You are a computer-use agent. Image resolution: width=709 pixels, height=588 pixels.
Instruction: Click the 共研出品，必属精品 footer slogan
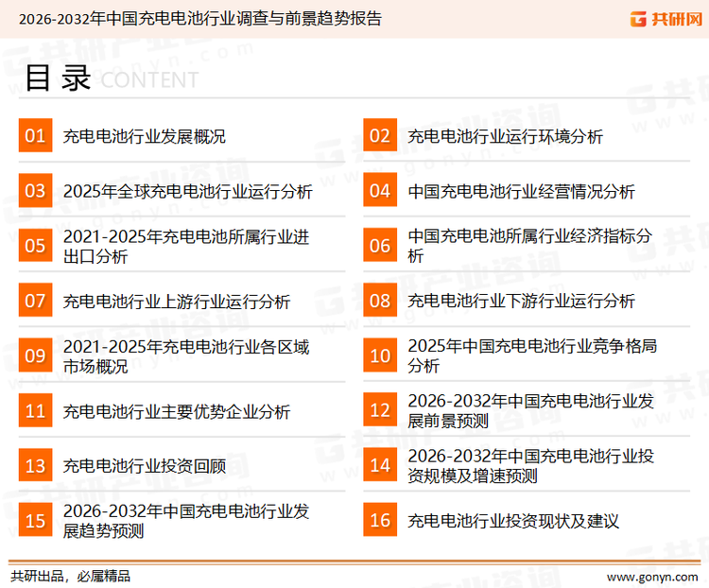pos(70,576)
